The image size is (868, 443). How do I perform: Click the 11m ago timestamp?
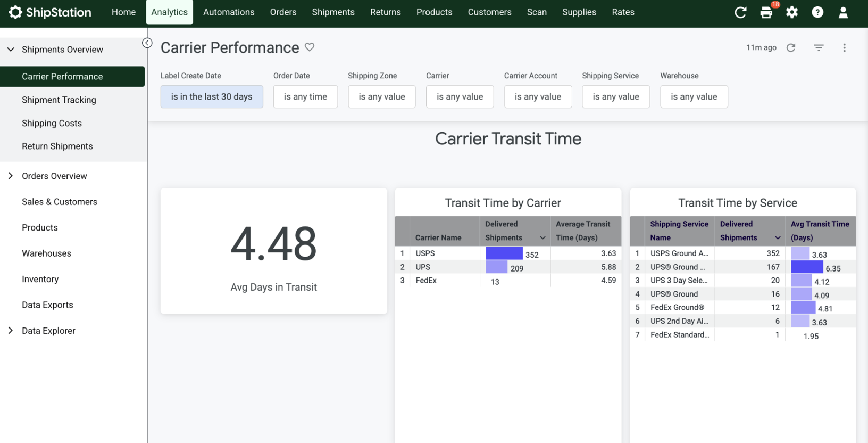click(761, 47)
